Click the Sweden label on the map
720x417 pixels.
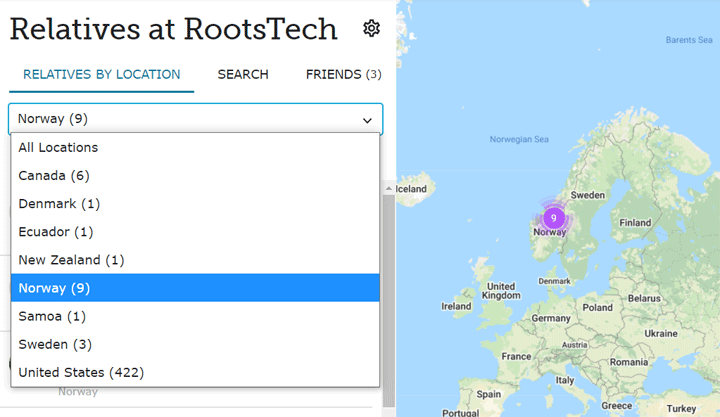pos(588,195)
